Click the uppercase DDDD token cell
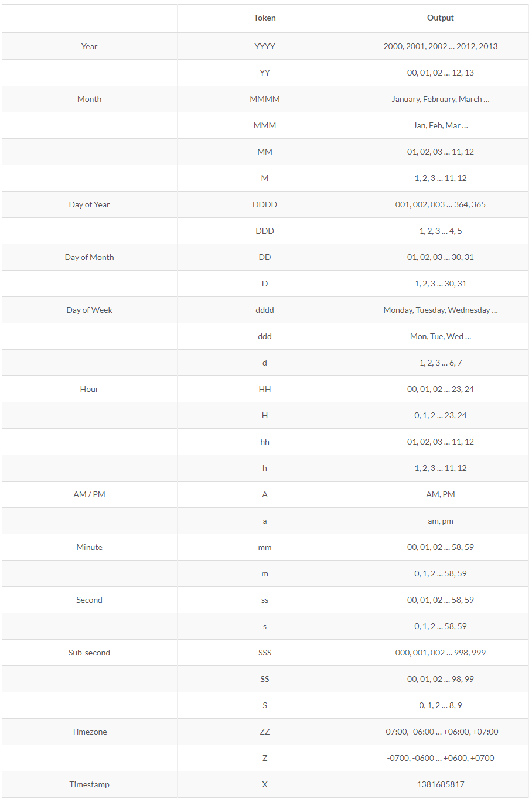532x799 pixels. tap(265, 204)
